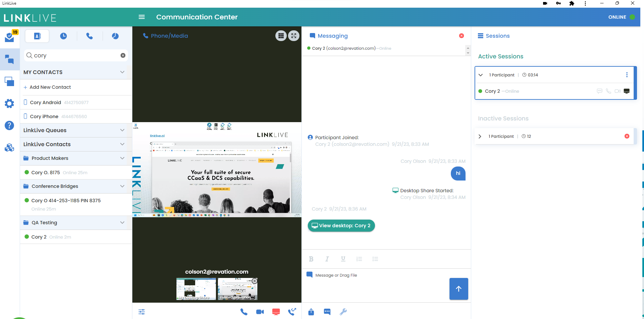The height and width of the screenshot is (319, 644).
Task: Open the help question mark icon
Action: pyautogui.click(x=9, y=125)
